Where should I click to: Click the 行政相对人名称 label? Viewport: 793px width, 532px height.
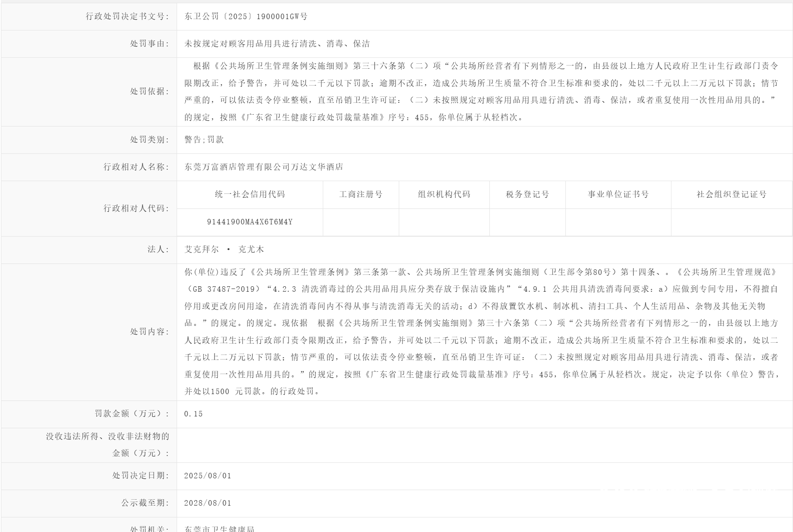pyautogui.click(x=136, y=167)
